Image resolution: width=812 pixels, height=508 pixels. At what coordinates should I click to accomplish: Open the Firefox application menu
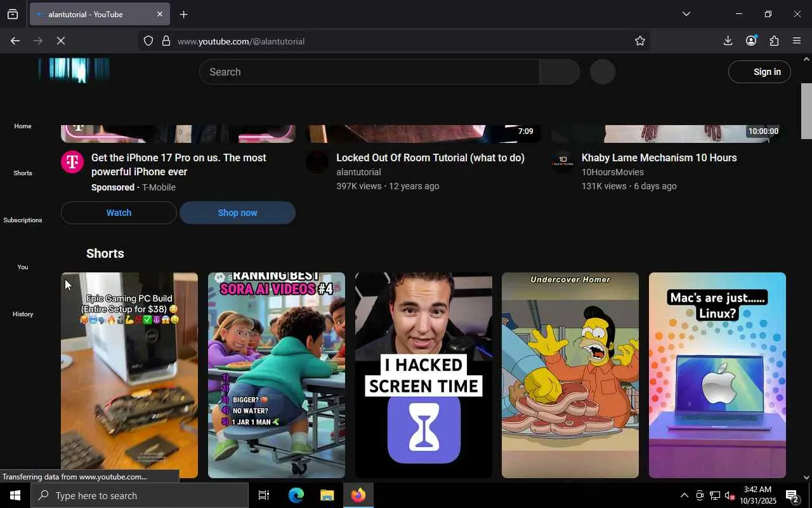797,41
